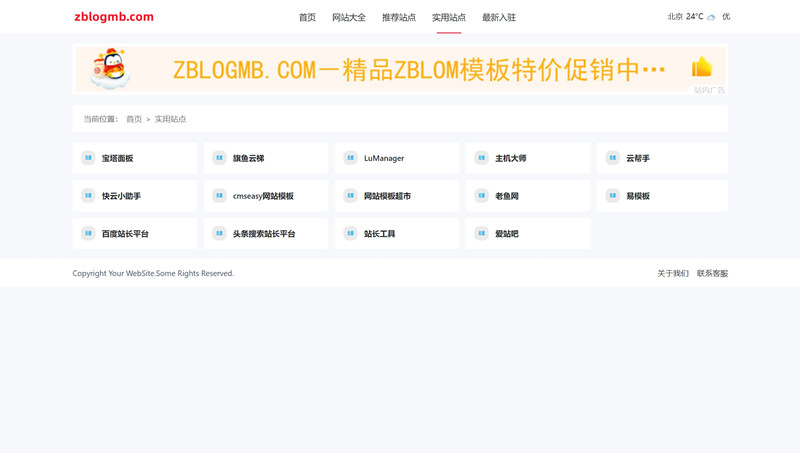Click the cloud weather icon

(711, 17)
